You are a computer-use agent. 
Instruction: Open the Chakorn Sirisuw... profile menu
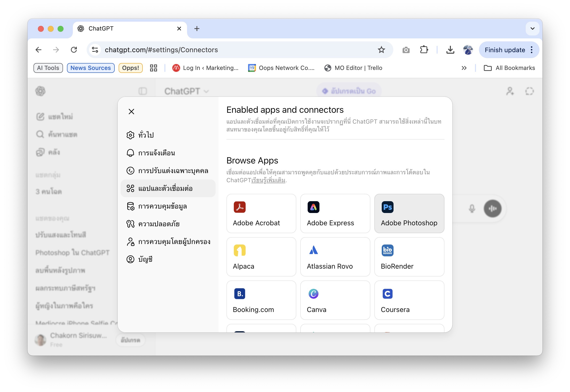click(x=71, y=340)
